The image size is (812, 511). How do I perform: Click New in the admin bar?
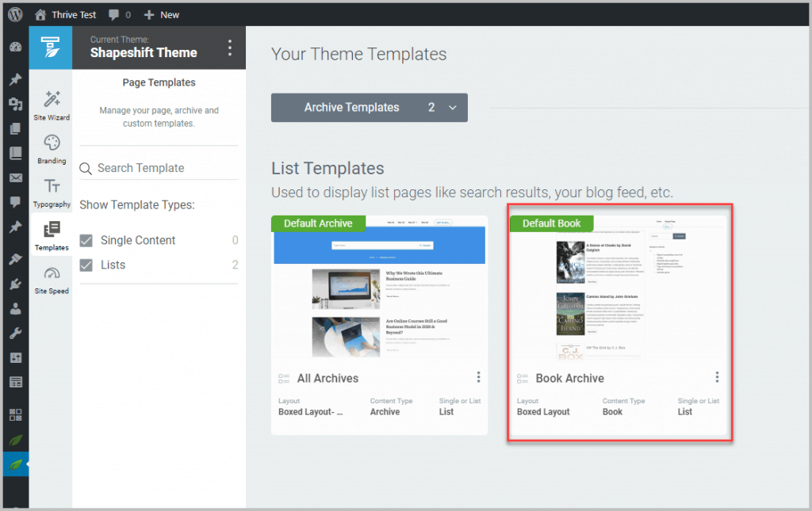coord(161,13)
